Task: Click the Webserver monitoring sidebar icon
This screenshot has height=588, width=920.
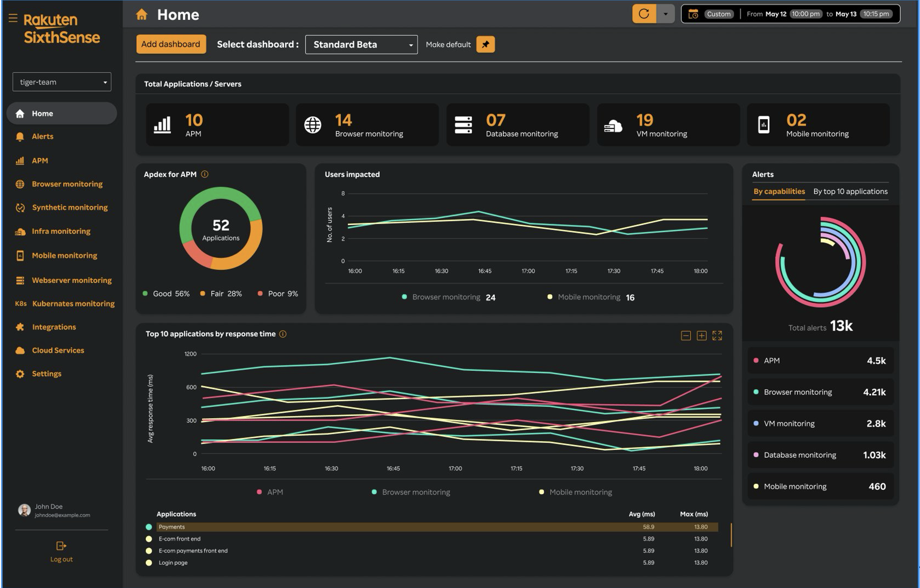Action: point(20,280)
